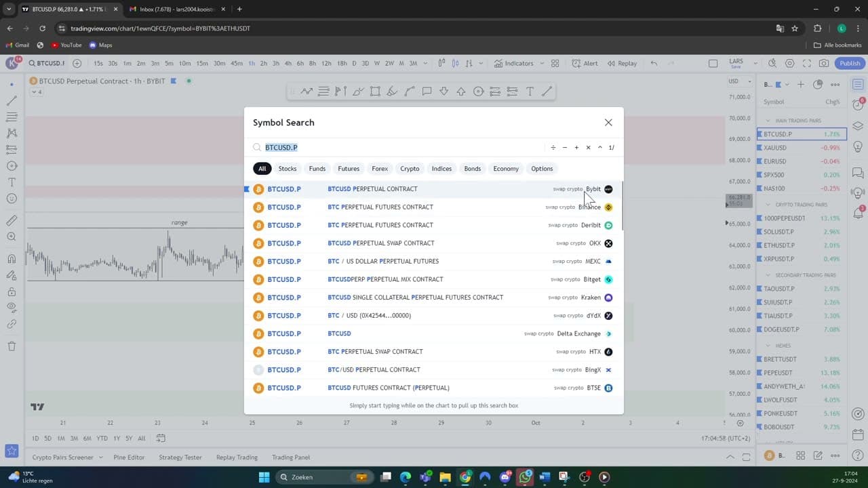Insert the plus operator in search
868x488 pixels.
[576, 148]
